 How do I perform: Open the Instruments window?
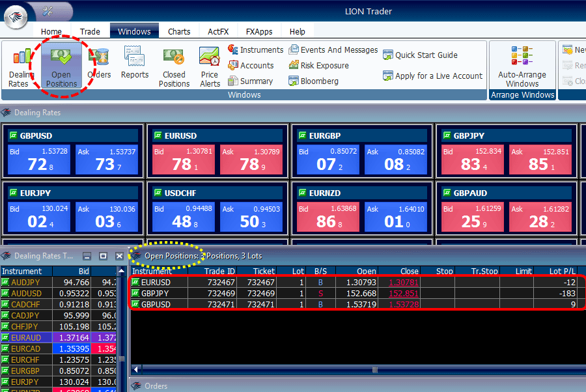click(256, 49)
